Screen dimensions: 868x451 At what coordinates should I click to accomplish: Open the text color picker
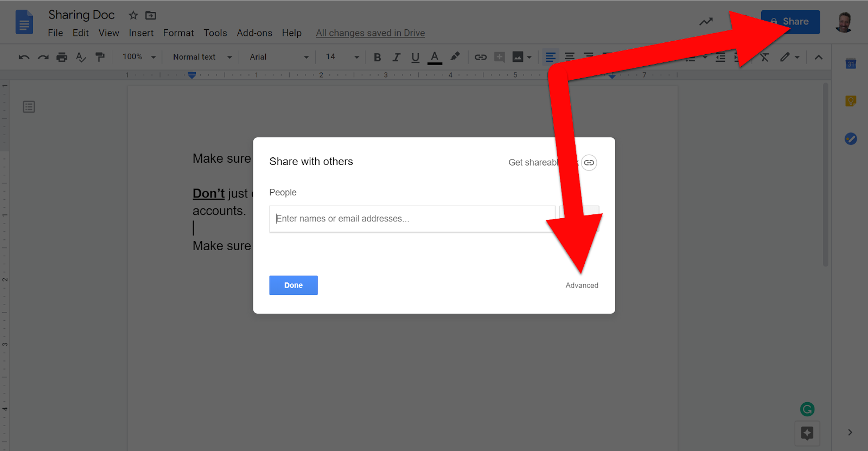point(435,57)
